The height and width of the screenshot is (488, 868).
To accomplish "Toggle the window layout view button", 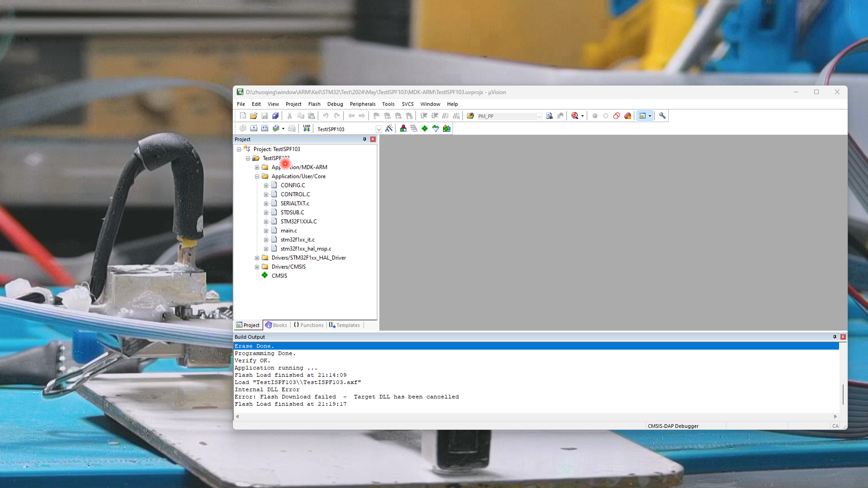I will [642, 116].
